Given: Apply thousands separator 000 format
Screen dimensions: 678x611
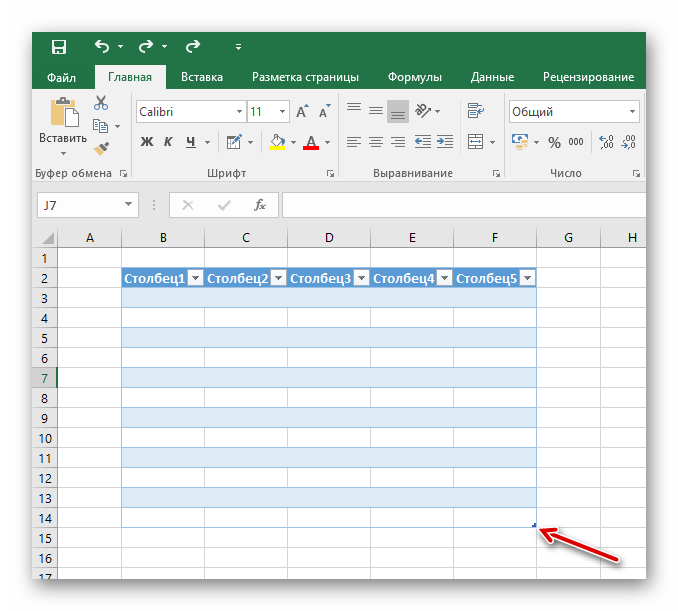Looking at the screenshot, I should pyautogui.click(x=576, y=142).
